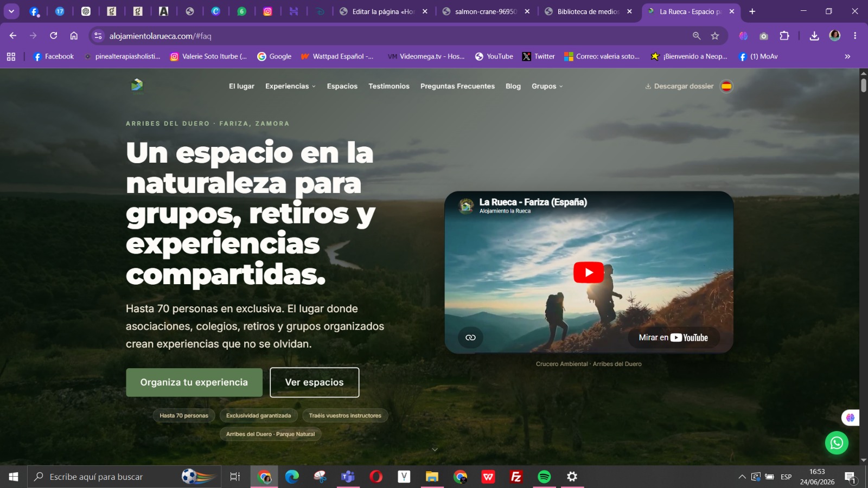Expand the Grupos dropdown menu
868x488 pixels.
[547, 86]
